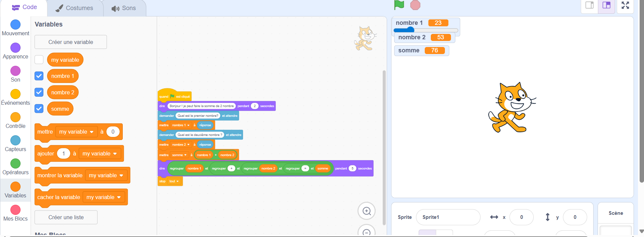The image size is (644, 237).
Task: Open the Événements block category
Action: pyautogui.click(x=15, y=94)
